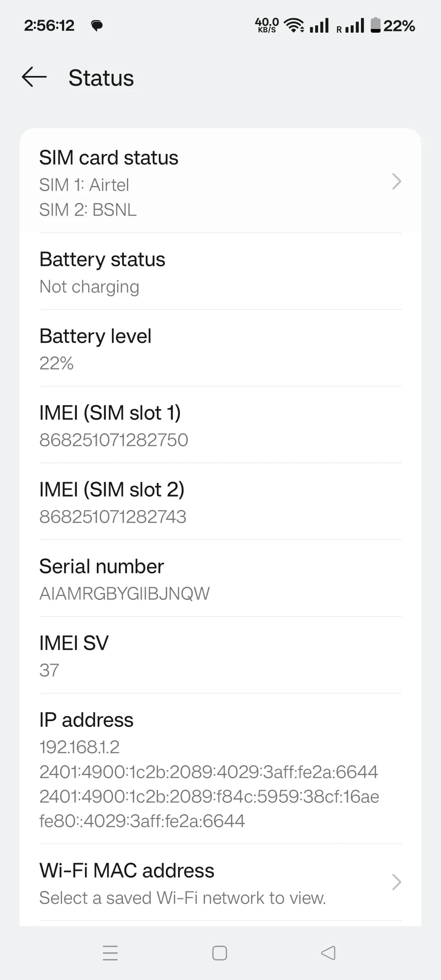Open Wi-Fi MAC address chevron arrow
Viewport: 441px width, 980px height.
point(396,882)
